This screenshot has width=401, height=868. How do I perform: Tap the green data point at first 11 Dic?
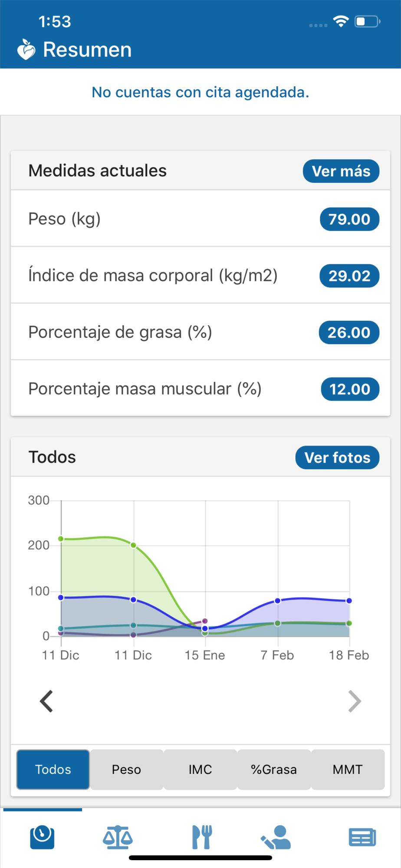point(61,539)
